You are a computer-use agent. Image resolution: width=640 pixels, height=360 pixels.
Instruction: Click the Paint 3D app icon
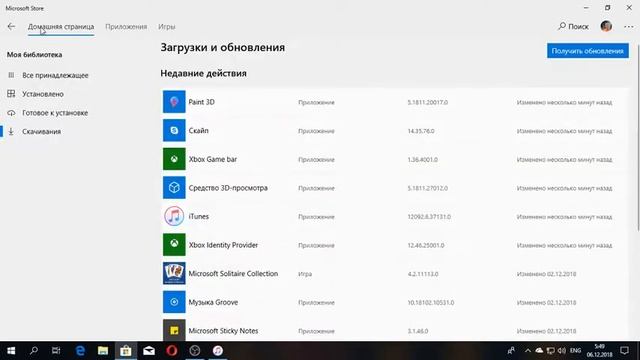174,102
